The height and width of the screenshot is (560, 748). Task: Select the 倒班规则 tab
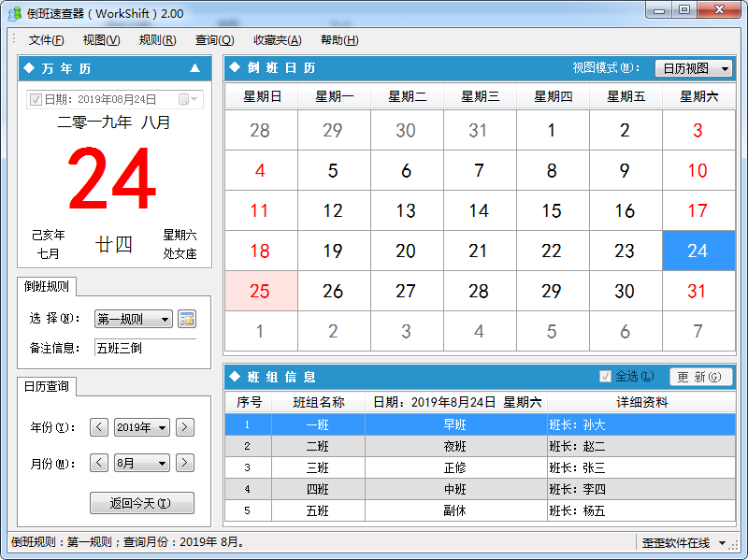click(x=46, y=286)
